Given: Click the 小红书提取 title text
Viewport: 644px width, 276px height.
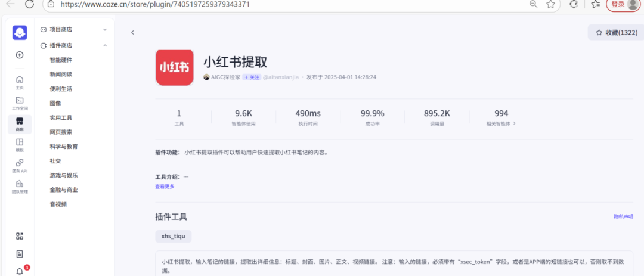Looking at the screenshot, I should pyautogui.click(x=236, y=62).
